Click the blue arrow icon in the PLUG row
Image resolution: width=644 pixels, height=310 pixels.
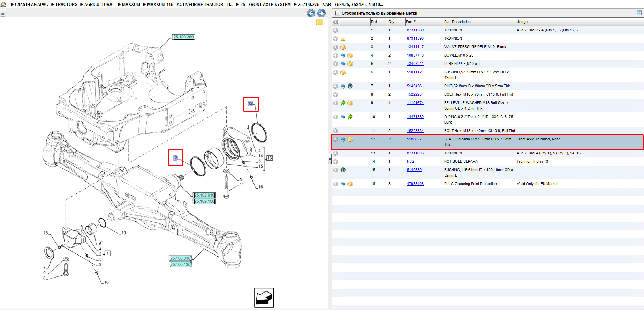coord(343,184)
